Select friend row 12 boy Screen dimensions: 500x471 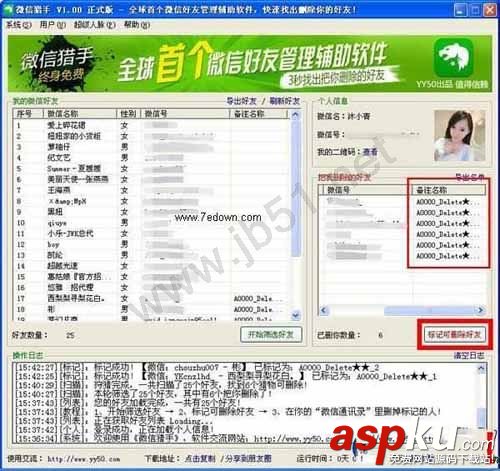click(152, 244)
